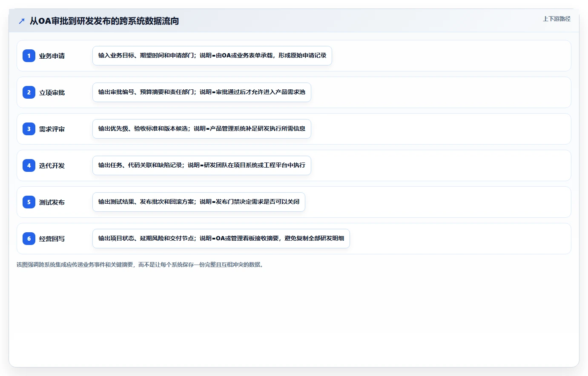Click the footnote starting 该图强调跨系统集成

pyautogui.click(x=140, y=265)
